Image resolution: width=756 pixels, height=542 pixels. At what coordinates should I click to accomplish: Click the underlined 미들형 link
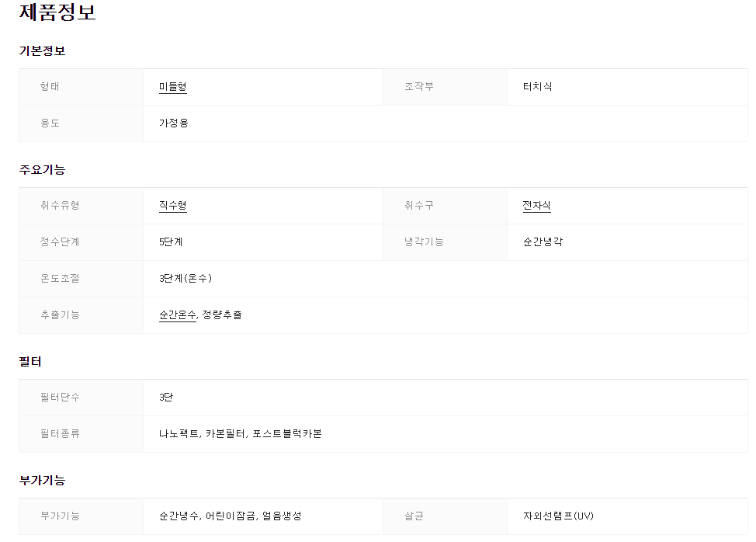pyautogui.click(x=172, y=87)
